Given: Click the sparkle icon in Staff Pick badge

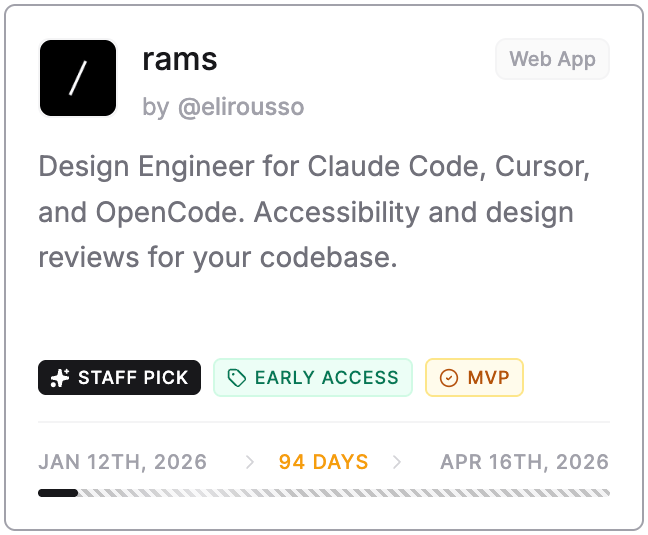Looking at the screenshot, I should click(x=60, y=378).
